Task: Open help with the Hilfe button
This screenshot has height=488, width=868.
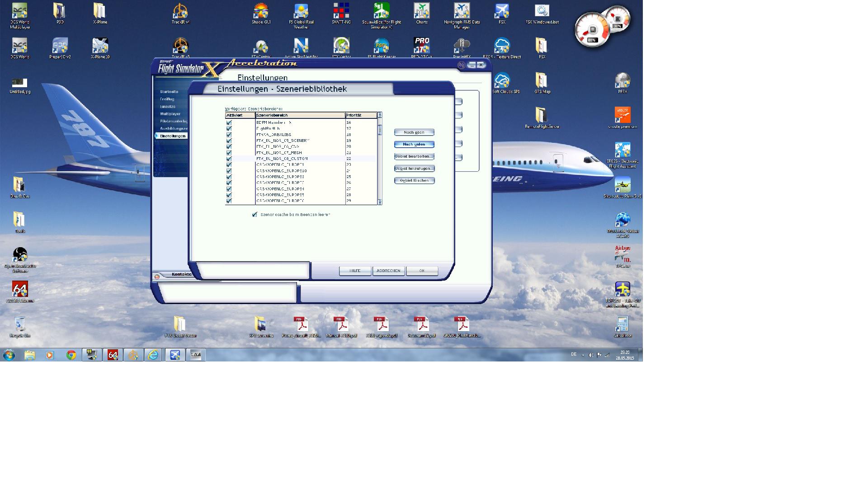Action: coord(355,271)
